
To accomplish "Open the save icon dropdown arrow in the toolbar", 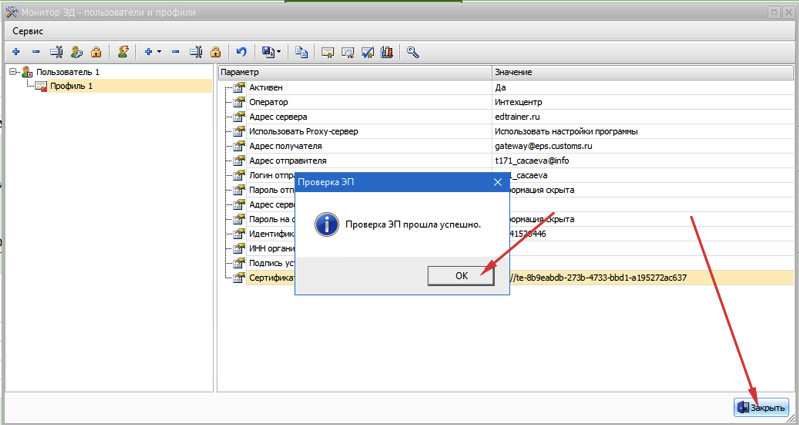I will pos(279,52).
